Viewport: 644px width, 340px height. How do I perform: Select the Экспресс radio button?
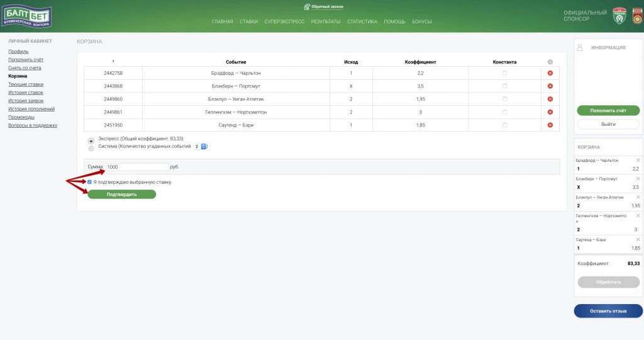point(91,140)
